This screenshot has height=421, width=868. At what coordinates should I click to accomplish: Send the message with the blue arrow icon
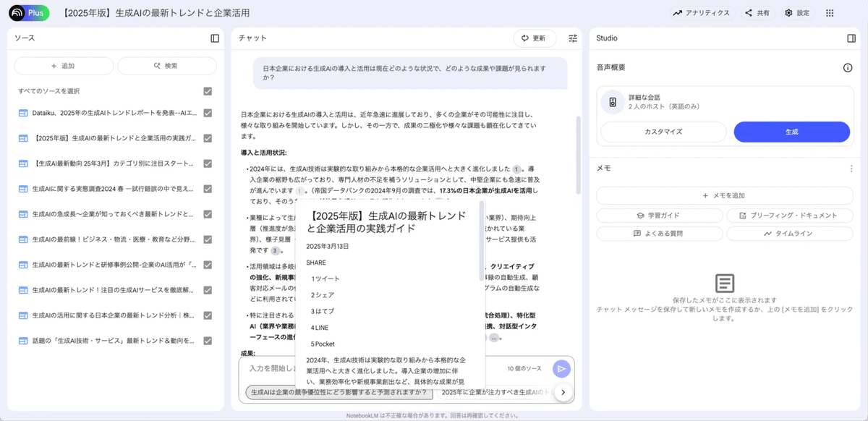tap(561, 368)
